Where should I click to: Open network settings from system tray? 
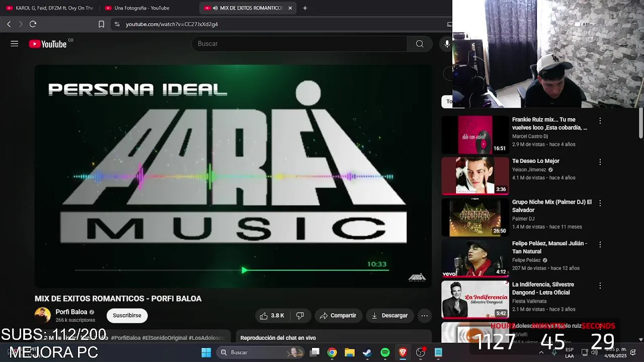point(585,352)
